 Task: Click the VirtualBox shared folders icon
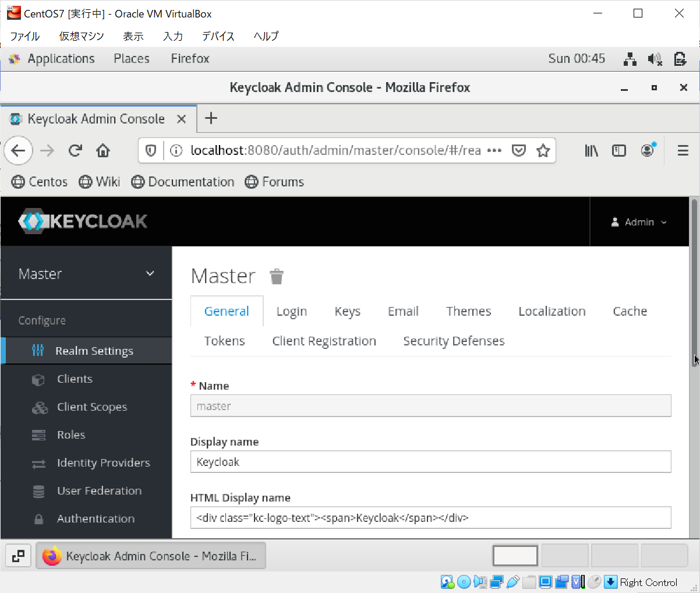click(529, 582)
